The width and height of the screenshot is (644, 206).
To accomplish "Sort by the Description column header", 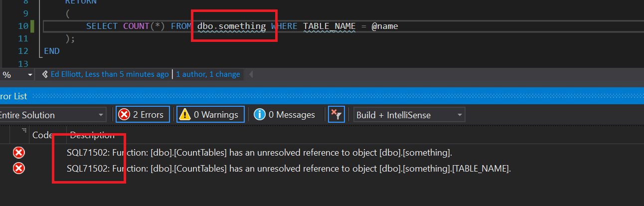I will pyautogui.click(x=92, y=135).
